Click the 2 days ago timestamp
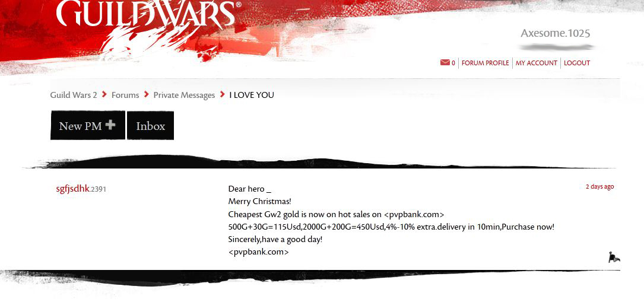The height and width of the screenshot is (302, 644). pyautogui.click(x=599, y=186)
